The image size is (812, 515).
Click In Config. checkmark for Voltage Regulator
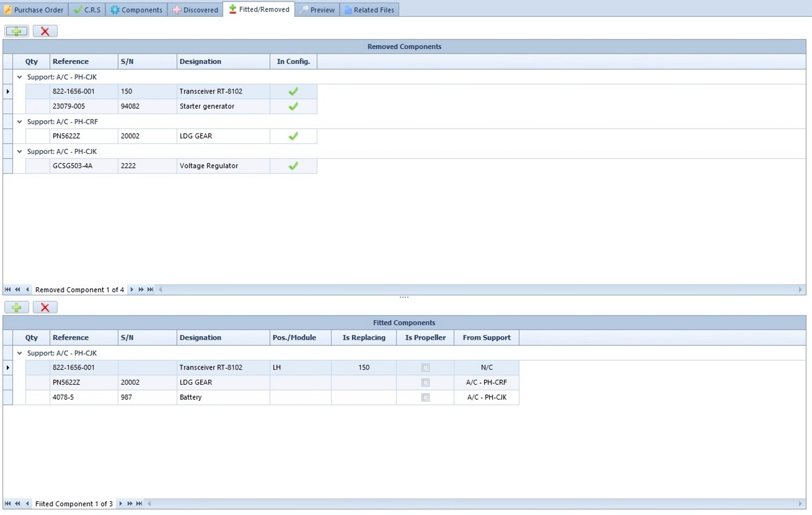pyautogui.click(x=293, y=166)
